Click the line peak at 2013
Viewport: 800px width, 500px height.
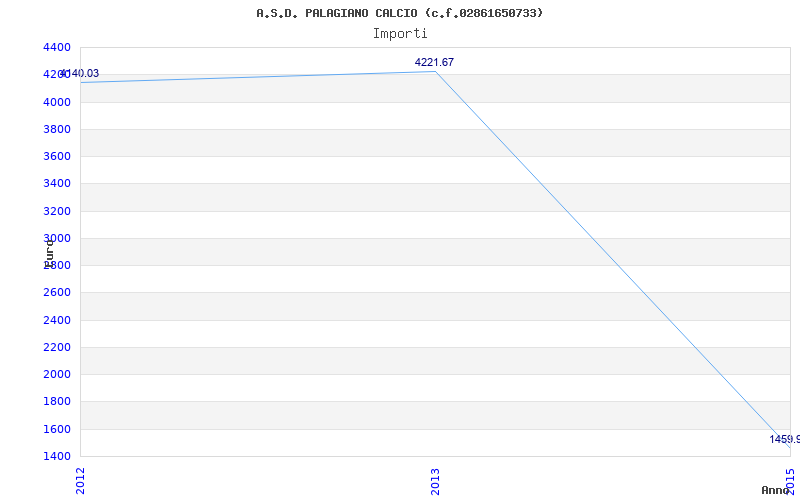pyautogui.click(x=435, y=71)
